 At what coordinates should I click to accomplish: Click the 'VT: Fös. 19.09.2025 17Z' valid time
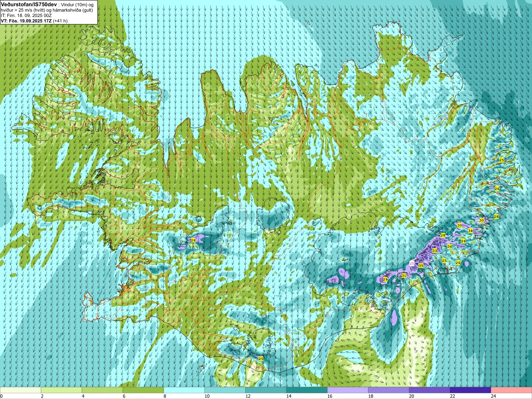pos(27,21)
